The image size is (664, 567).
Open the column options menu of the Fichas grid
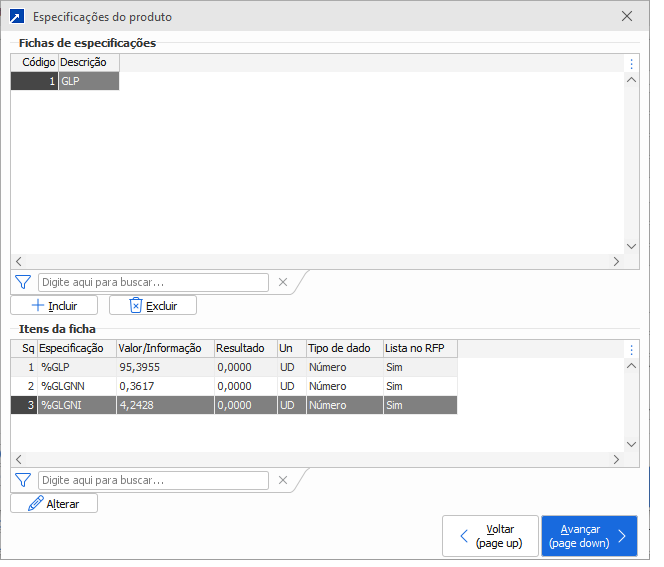(631, 64)
